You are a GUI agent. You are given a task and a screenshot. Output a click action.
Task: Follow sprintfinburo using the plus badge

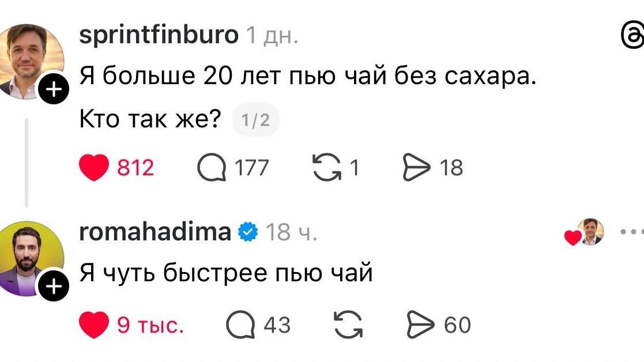click(53, 89)
